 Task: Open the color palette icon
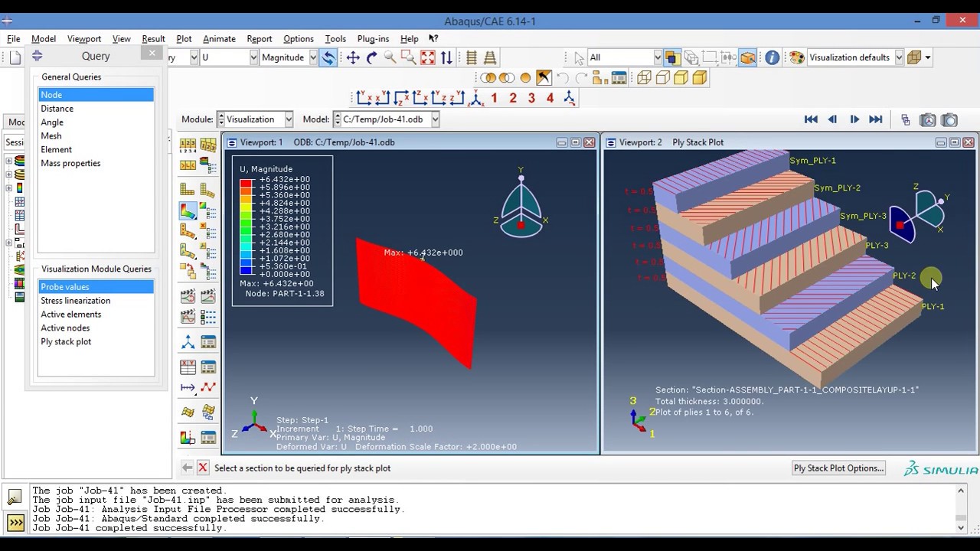point(796,57)
